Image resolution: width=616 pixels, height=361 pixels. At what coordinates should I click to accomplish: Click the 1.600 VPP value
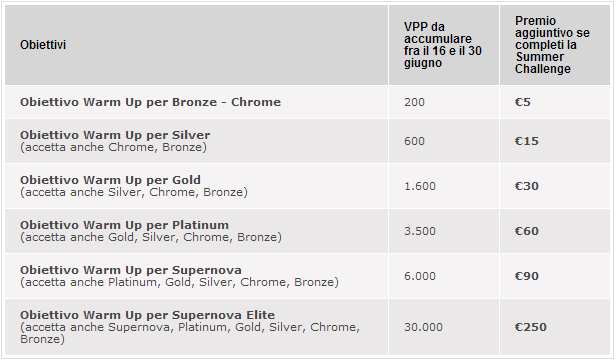point(420,186)
